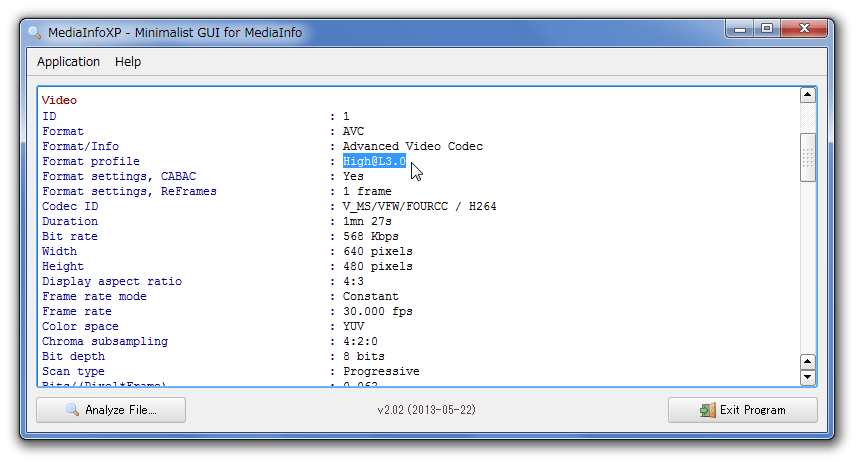Click the 'YUV' color space value
The height and width of the screenshot is (462, 856).
tap(353, 326)
